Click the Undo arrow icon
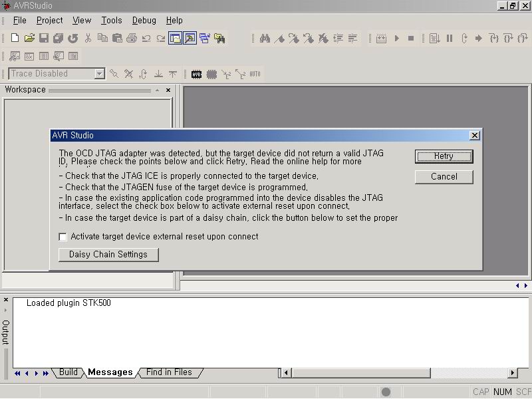Screen dimensions: 532x399 [146, 39]
